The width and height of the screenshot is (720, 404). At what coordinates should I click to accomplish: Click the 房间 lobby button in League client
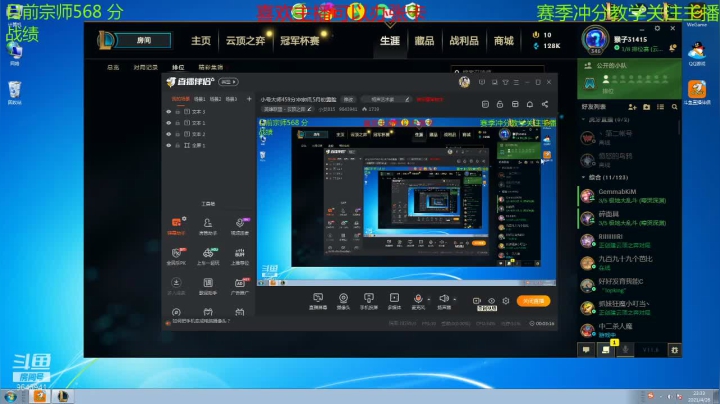click(x=143, y=40)
